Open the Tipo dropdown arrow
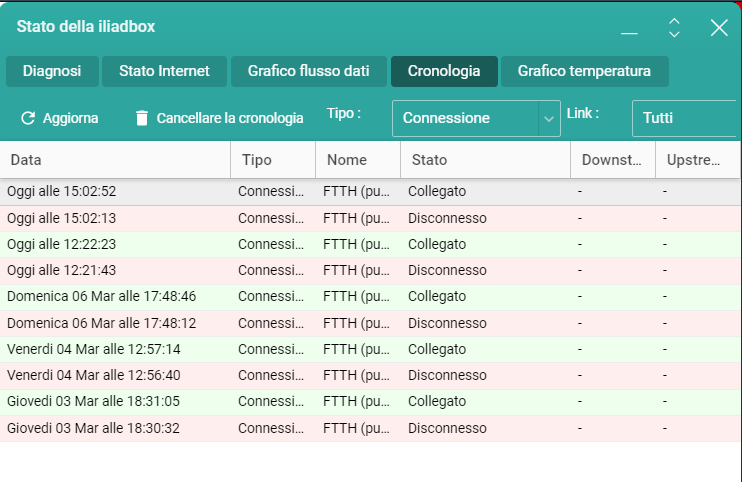The height and width of the screenshot is (482, 742). 549,118
